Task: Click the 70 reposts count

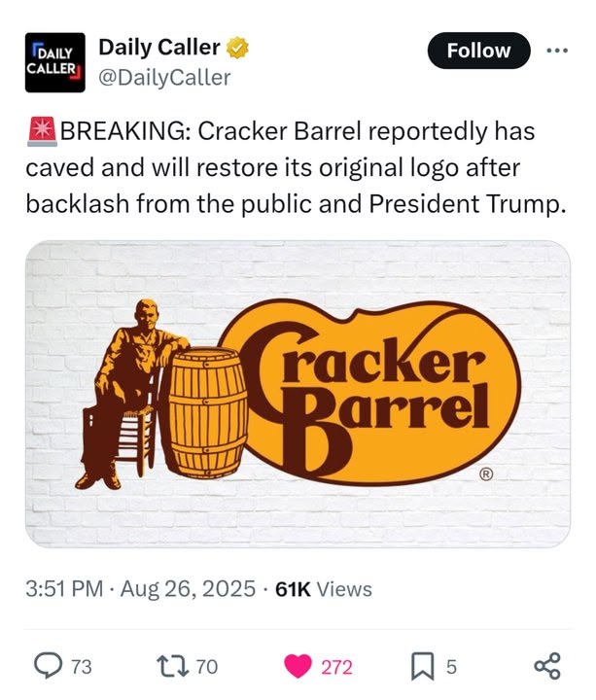Action: (x=207, y=667)
